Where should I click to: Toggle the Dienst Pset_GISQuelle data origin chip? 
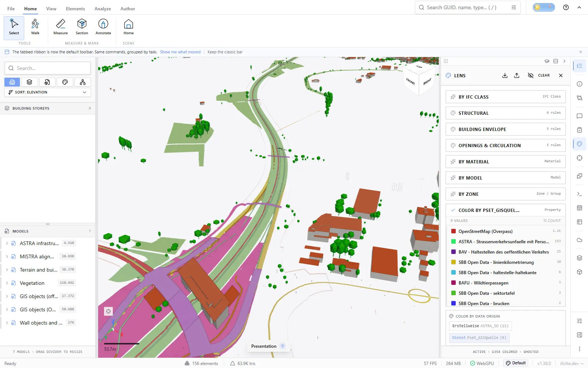coord(479,337)
